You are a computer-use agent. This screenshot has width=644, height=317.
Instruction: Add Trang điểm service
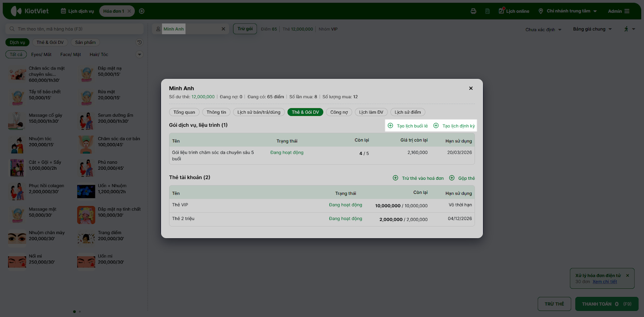click(x=109, y=239)
